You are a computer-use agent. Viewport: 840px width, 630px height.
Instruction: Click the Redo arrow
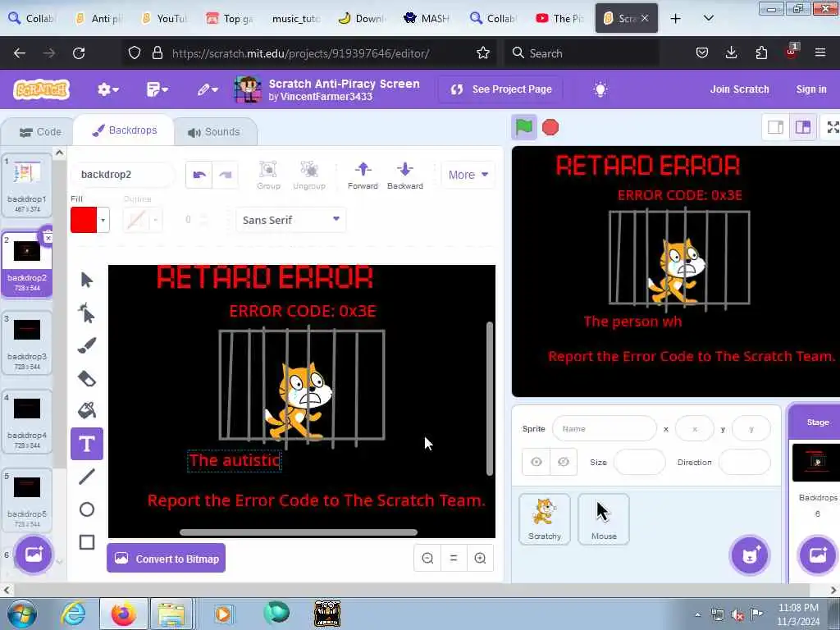pyautogui.click(x=225, y=175)
